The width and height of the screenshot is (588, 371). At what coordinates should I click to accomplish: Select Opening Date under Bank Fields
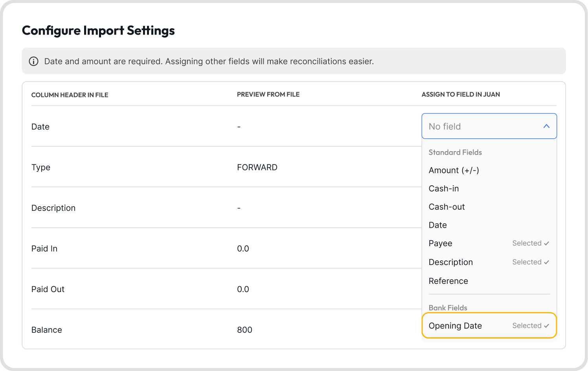click(x=489, y=325)
